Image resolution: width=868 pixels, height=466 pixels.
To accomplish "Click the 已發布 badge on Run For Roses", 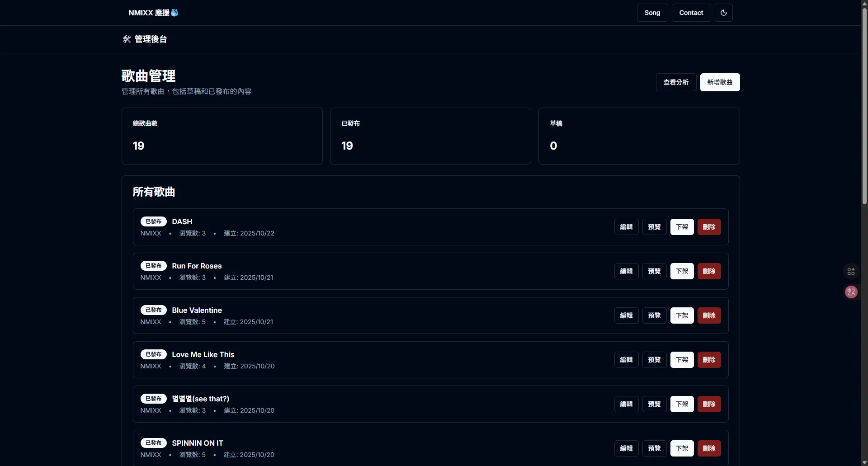I will 154,266.
